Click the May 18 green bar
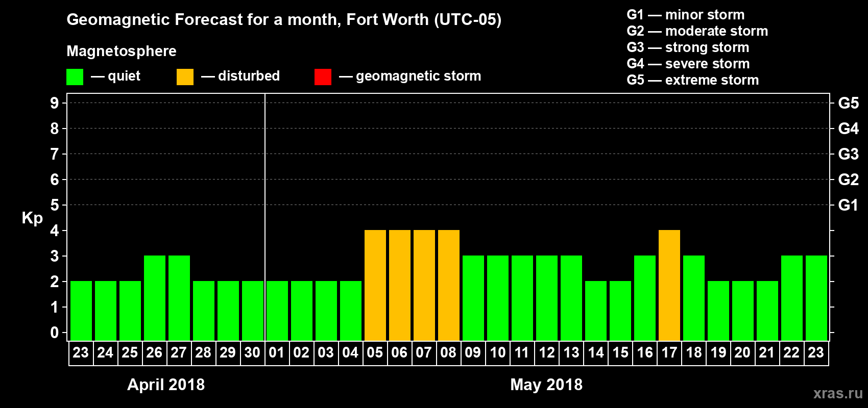The width and height of the screenshot is (868, 408). pos(694,298)
